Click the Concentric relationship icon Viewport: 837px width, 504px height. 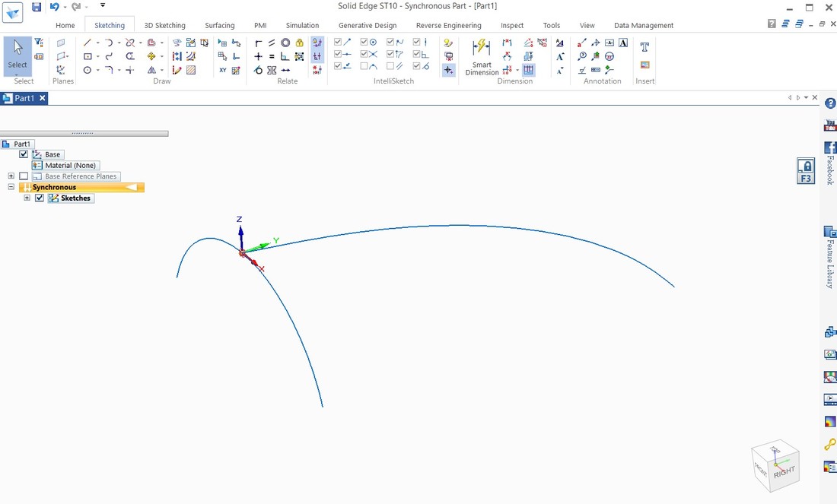coord(285,43)
